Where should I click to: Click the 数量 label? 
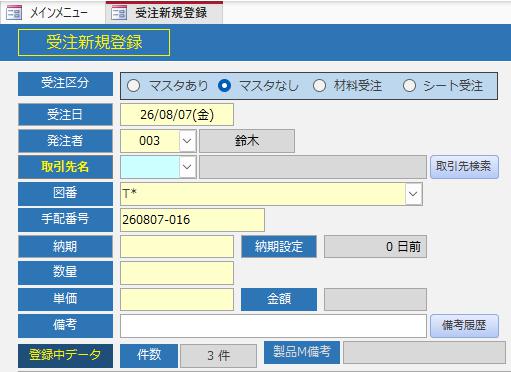point(65,273)
